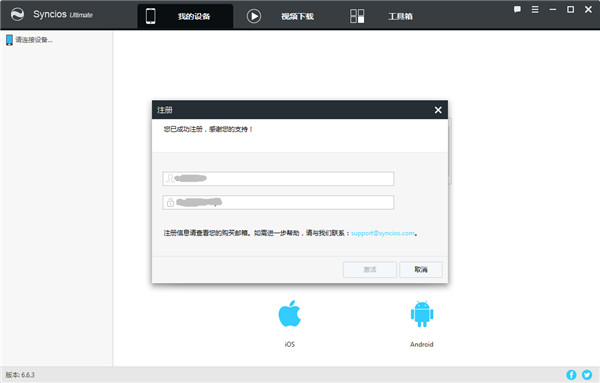
Task: Click the Apple iOS icon
Action: coord(290,313)
